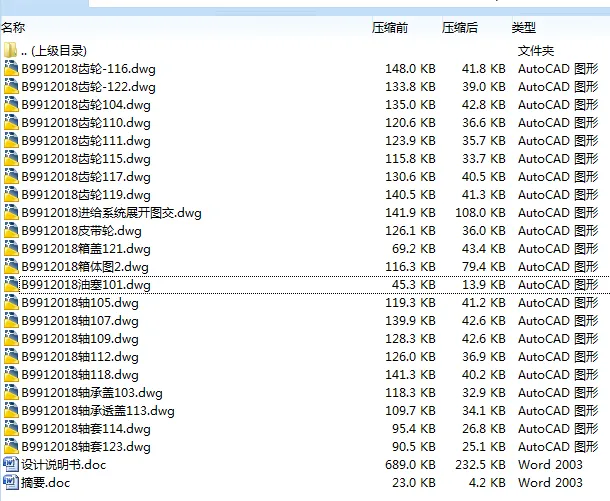The height and width of the screenshot is (501, 610).
Task: Select file name B9912018轴107.dwg
Action: pyautogui.click(x=80, y=321)
